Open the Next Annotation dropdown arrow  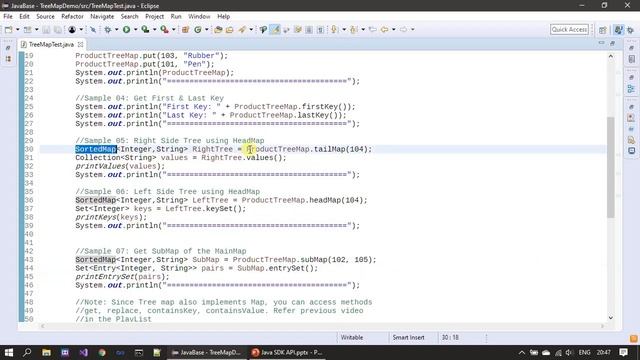344,30
